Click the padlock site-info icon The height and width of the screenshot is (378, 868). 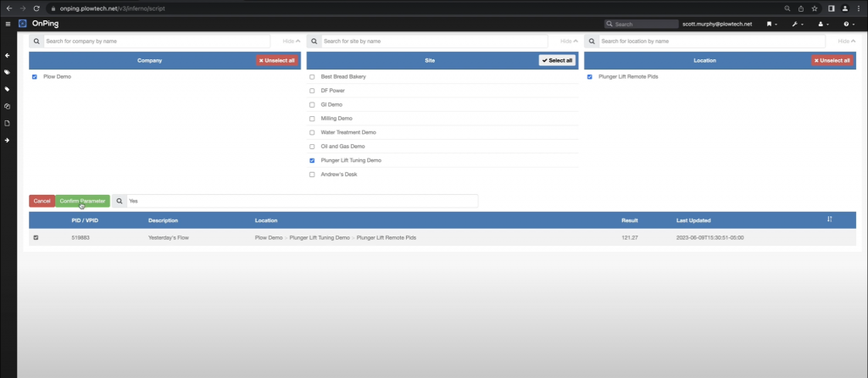coord(53,8)
